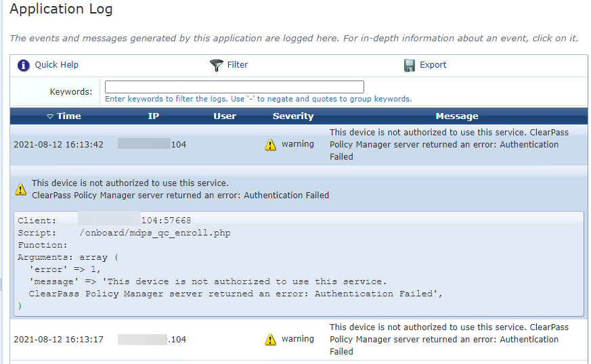
Task: Click warning icon in 16:13:17 row
Action: coord(271,340)
